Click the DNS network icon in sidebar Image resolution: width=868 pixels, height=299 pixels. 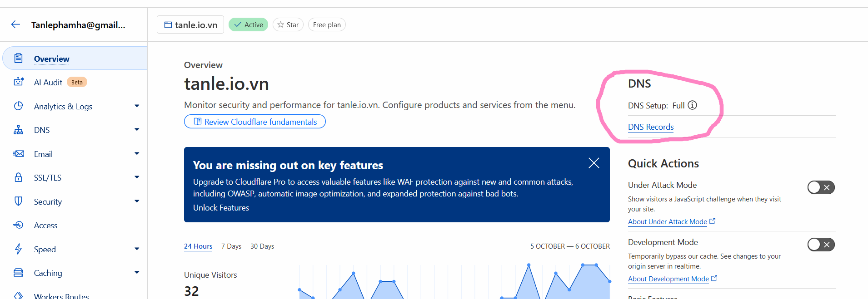[19, 130]
